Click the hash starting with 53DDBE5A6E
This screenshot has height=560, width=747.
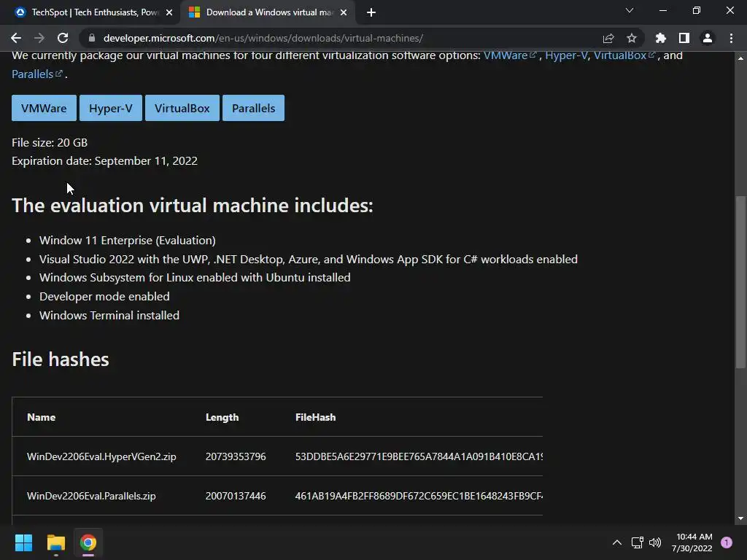(x=419, y=456)
